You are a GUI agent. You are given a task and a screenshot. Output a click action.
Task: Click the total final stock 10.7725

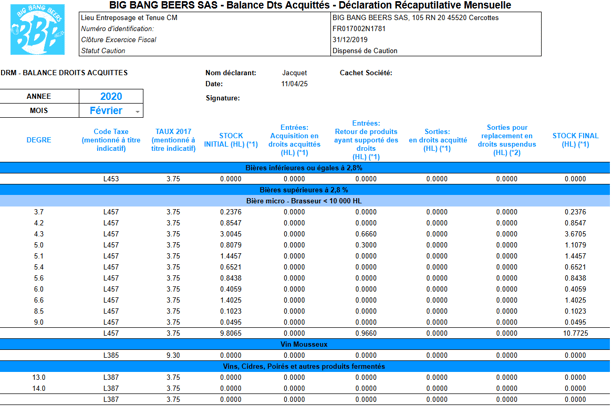[575, 333]
